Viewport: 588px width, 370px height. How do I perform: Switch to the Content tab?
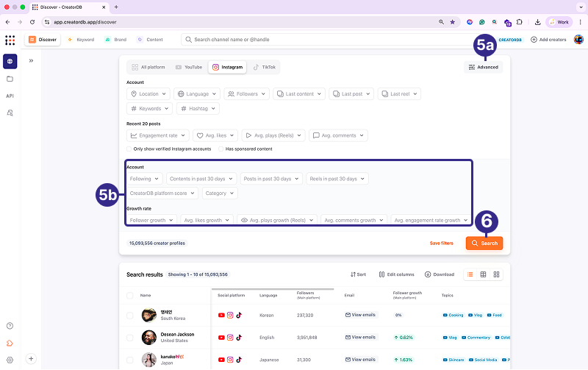point(150,40)
